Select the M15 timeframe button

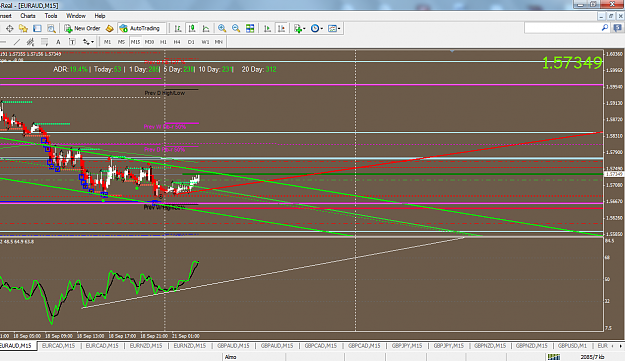pyautogui.click(x=135, y=42)
